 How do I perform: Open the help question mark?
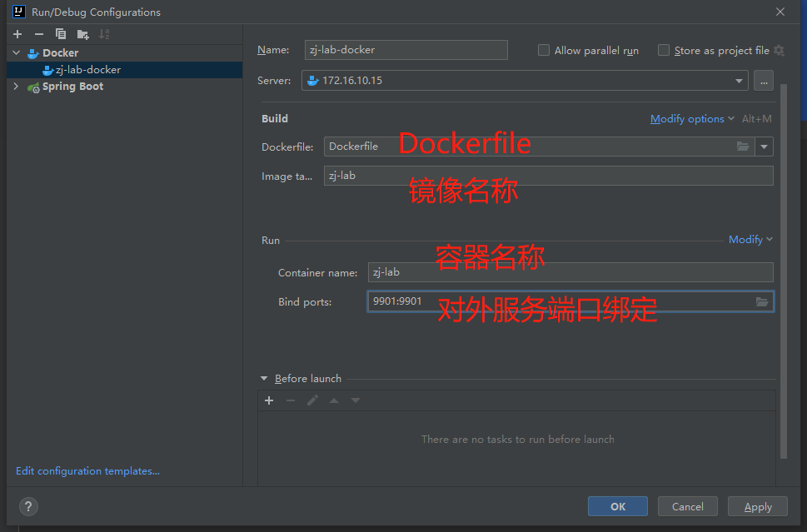[x=29, y=506]
